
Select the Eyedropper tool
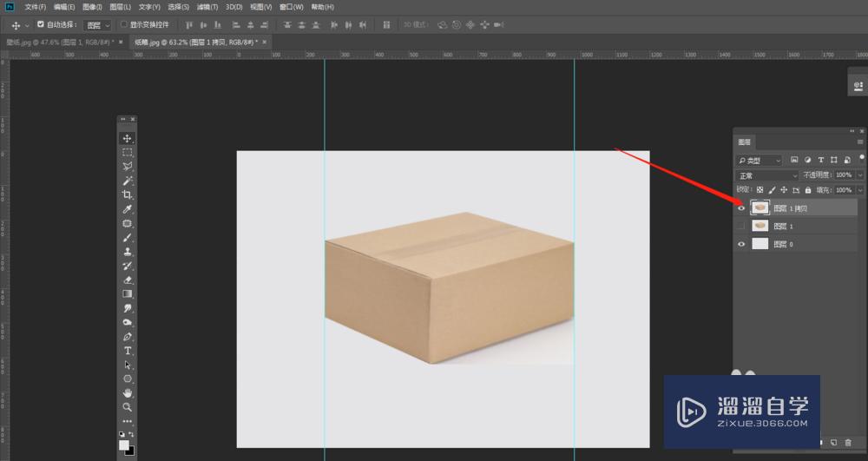coord(128,209)
